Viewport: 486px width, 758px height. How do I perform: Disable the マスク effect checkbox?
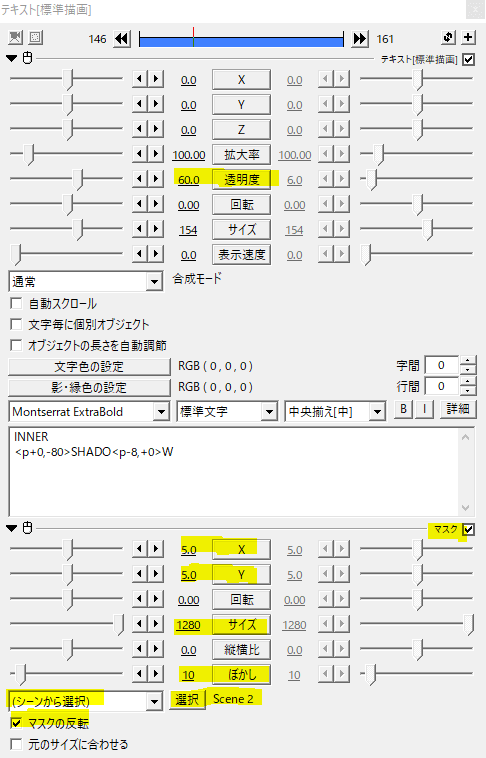[468, 529]
